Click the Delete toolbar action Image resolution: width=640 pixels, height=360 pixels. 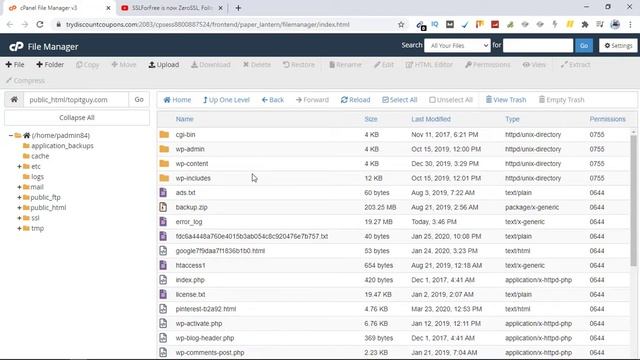257,64
